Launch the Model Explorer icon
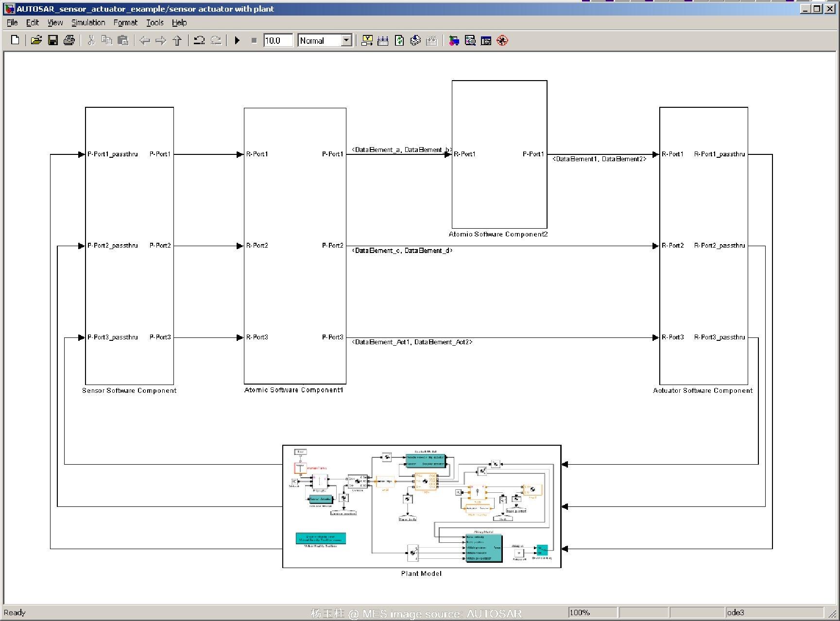The width and height of the screenshot is (840, 621). point(471,40)
